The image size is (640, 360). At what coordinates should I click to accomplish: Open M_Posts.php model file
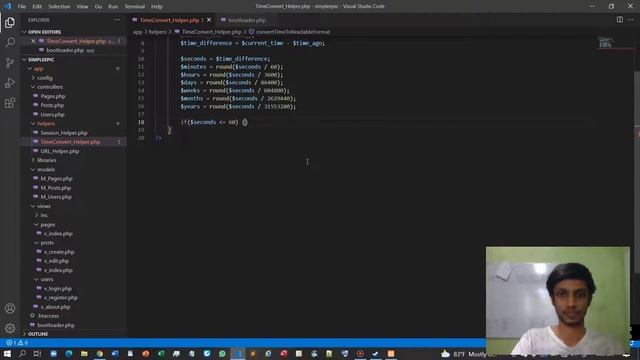click(56, 188)
